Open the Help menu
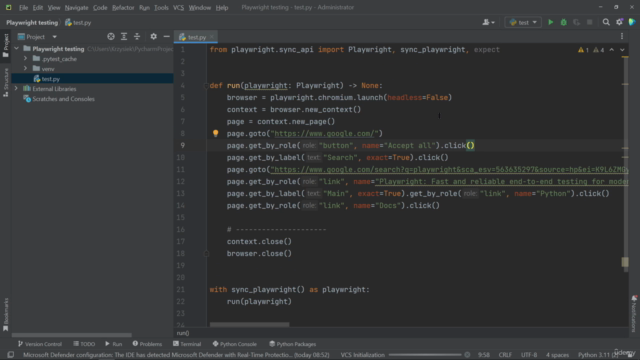The image size is (640, 360). [222, 7]
